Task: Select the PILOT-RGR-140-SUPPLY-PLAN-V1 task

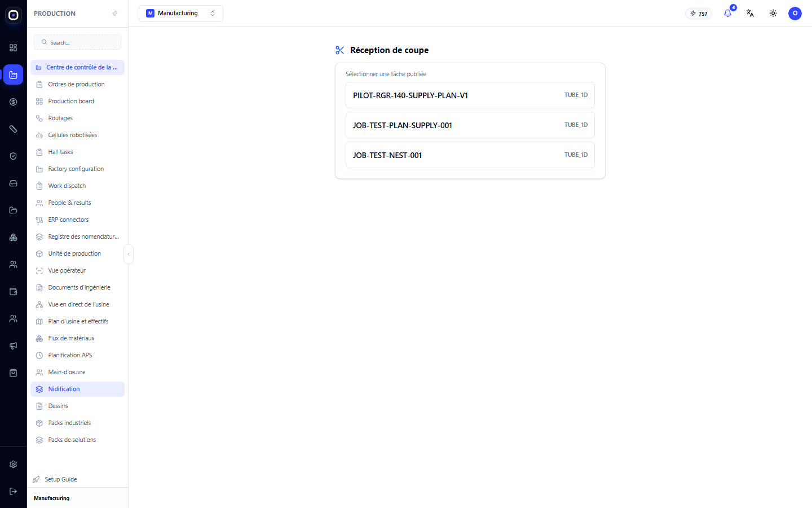Action: (x=470, y=95)
